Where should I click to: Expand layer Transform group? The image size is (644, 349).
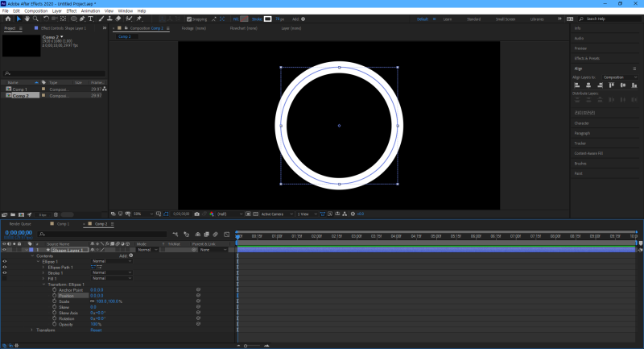point(32,330)
